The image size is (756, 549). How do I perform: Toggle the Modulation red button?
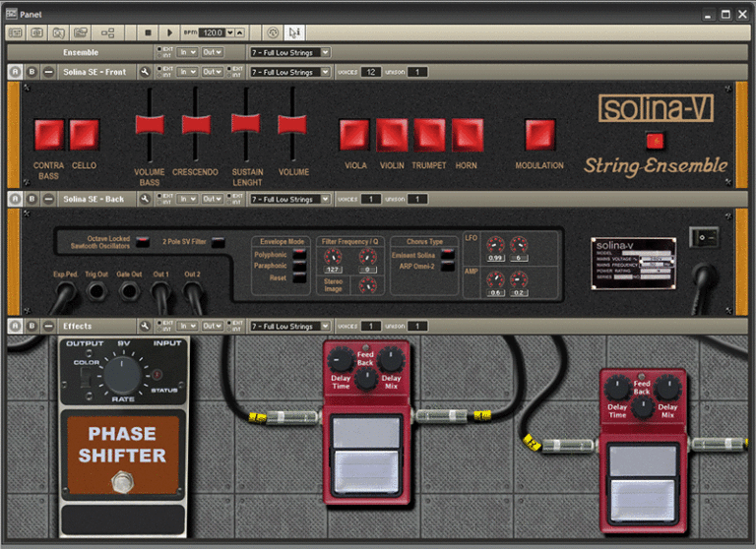[x=539, y=135]
